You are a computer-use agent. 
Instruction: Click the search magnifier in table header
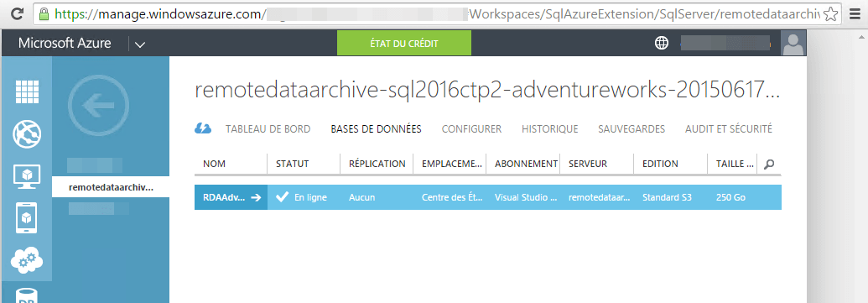(x=768, y=164)
